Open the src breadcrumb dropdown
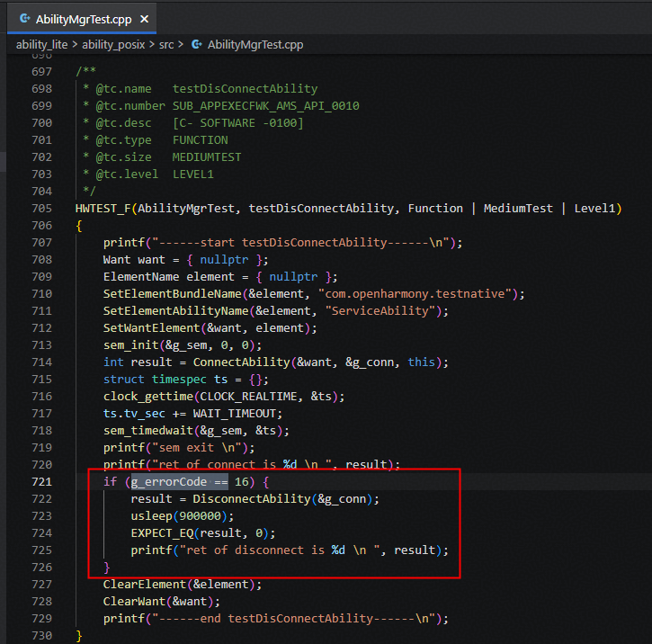 point(167,44)
